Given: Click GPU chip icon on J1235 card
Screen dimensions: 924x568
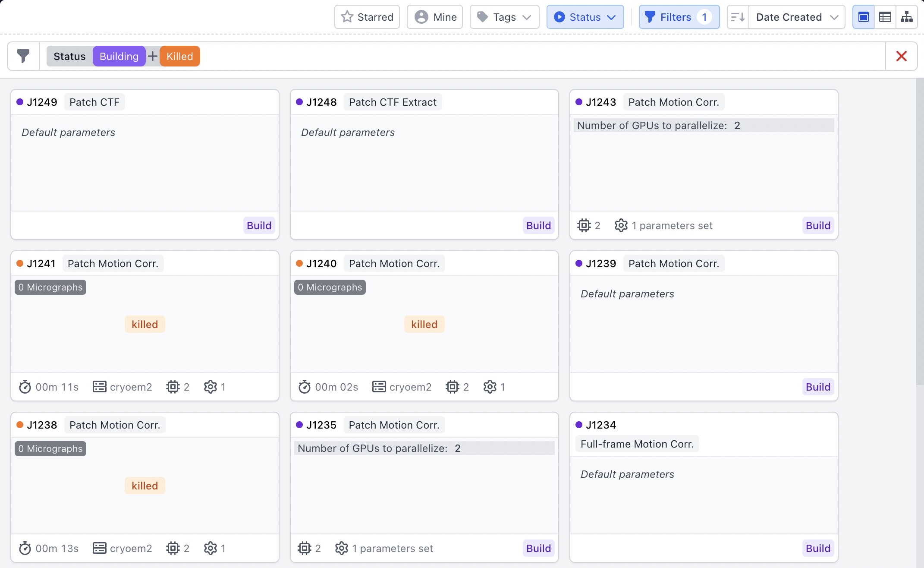Looking at the screenshot, I should (x=305, y=548).
